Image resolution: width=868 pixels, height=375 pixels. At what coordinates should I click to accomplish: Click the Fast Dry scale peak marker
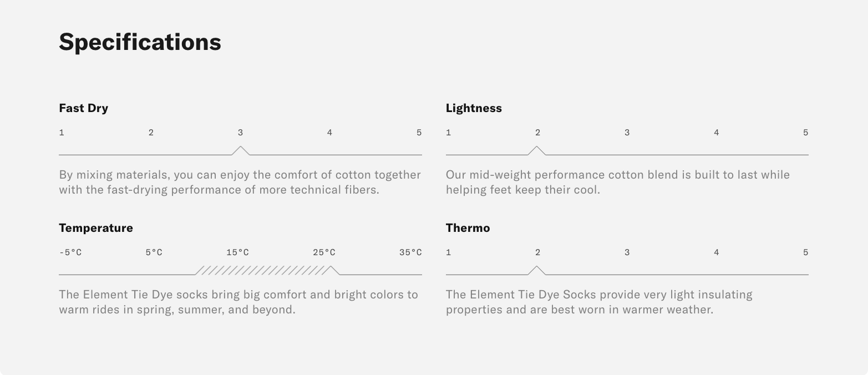(x=240, y=150)
